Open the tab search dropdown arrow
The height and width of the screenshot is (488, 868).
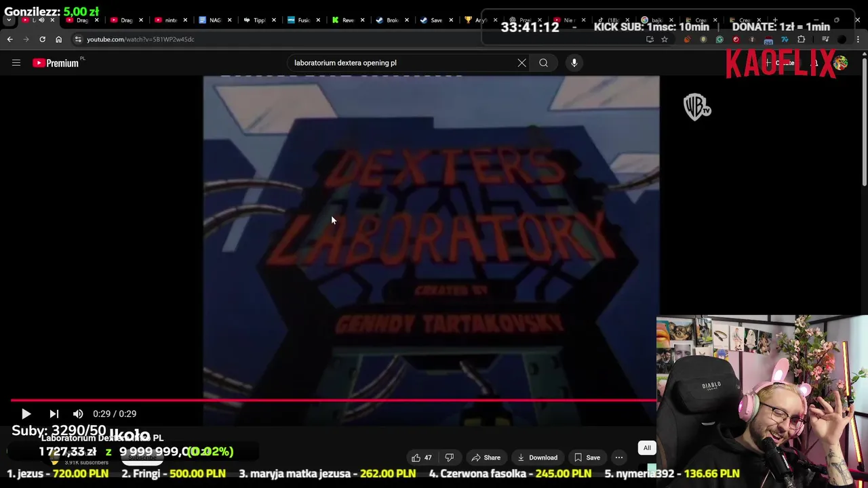coord(9,20)
